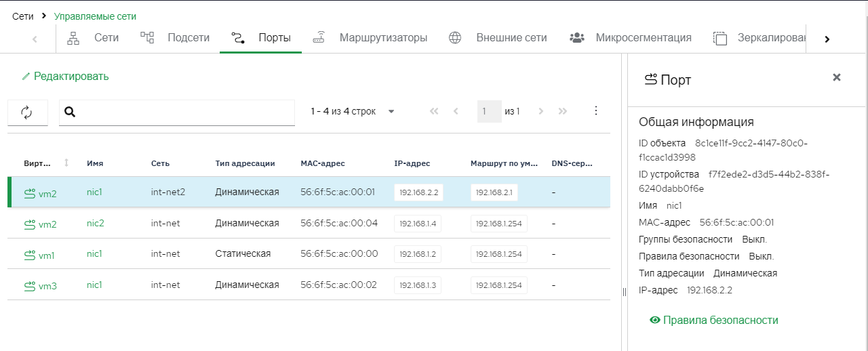Click the port icon in the vm1 row

point(29,255)
